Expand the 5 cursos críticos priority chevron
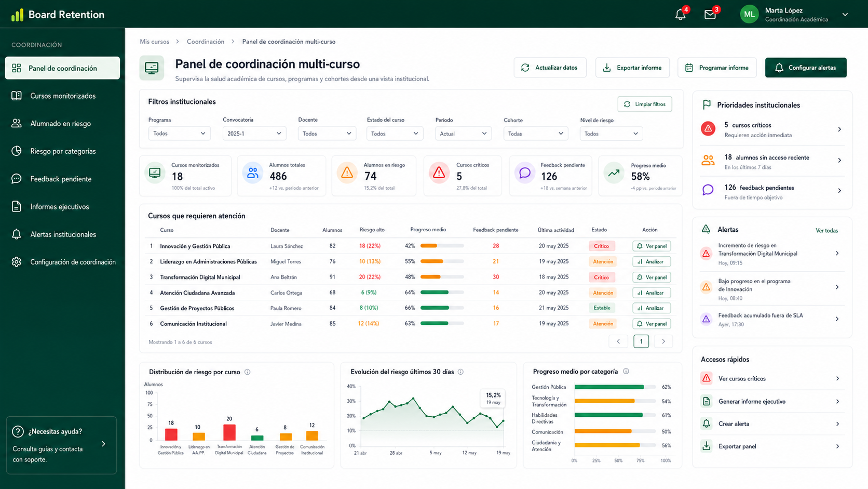Viewport: 868px width, 489px height. pyautogui.click(x=839, y=129)
